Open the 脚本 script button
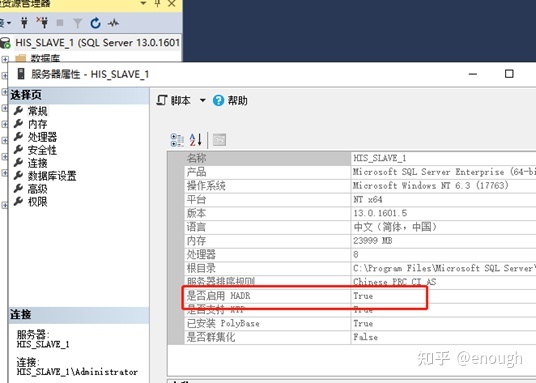This screenshot has width=536, height=383. (174, 101)
